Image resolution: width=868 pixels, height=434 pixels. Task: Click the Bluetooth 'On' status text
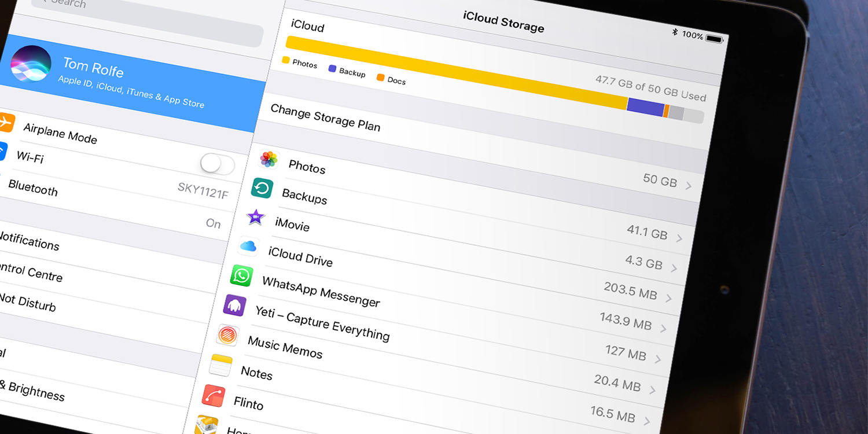click(x=214, y=223)
